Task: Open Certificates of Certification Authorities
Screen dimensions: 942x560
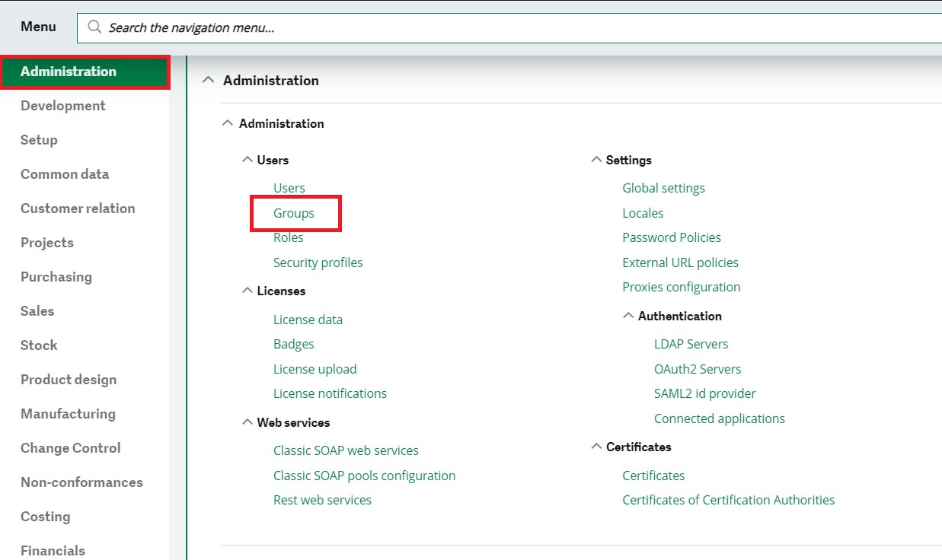Action: [x=728, y=499]
